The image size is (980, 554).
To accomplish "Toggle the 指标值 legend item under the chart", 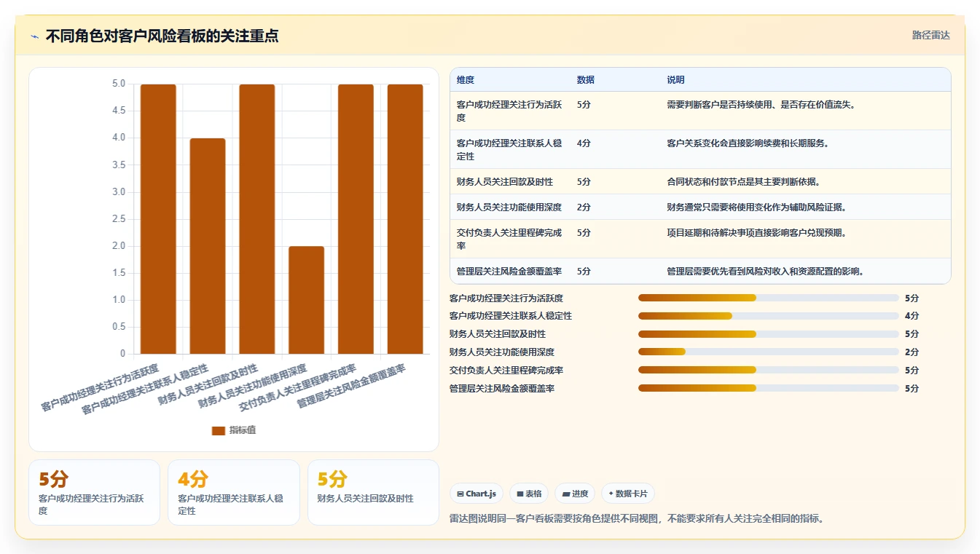I will (233, 430).
